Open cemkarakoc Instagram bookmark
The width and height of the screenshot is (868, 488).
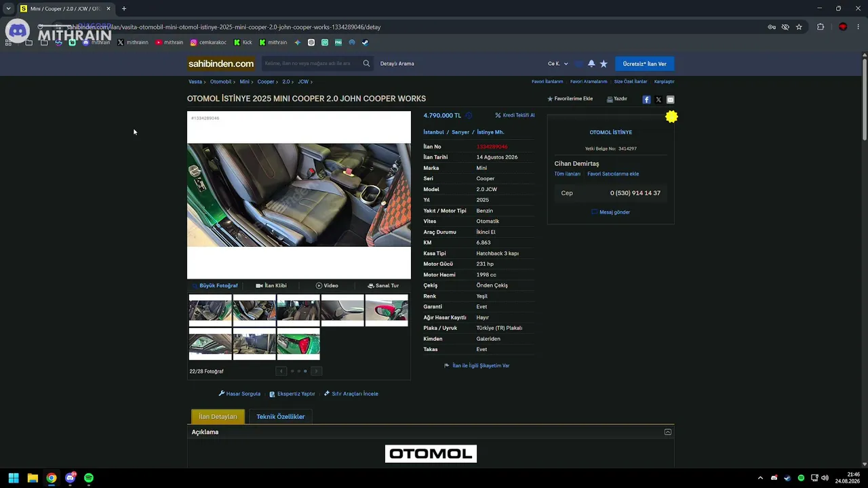click(208, 42)
